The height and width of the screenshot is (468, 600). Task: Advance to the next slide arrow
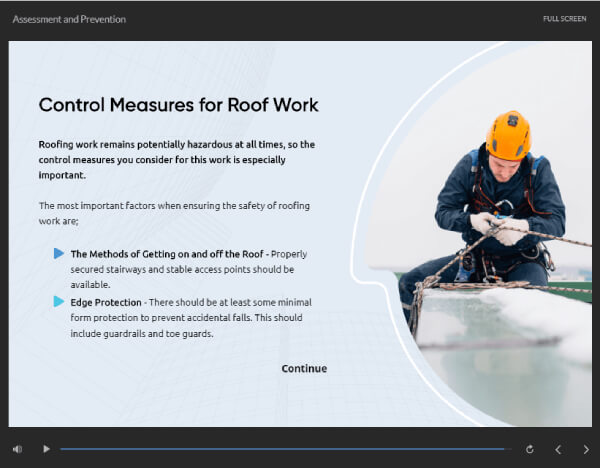tap(586, 449)
